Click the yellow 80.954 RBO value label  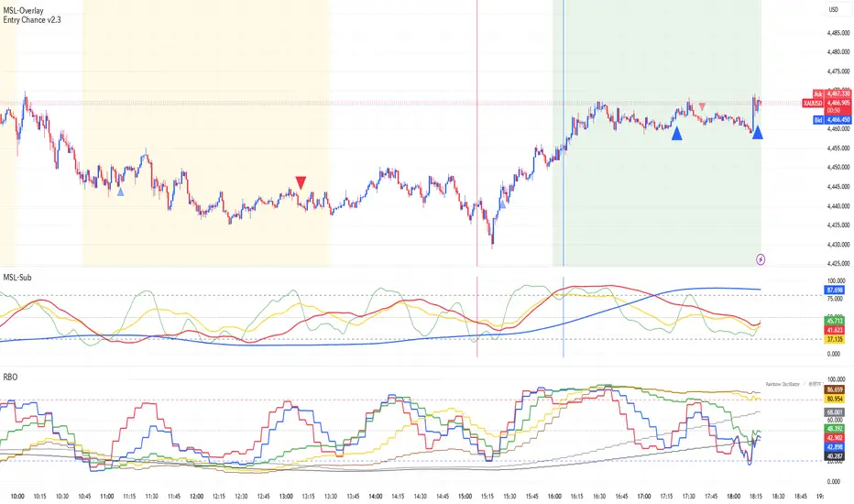click(835, 399)
